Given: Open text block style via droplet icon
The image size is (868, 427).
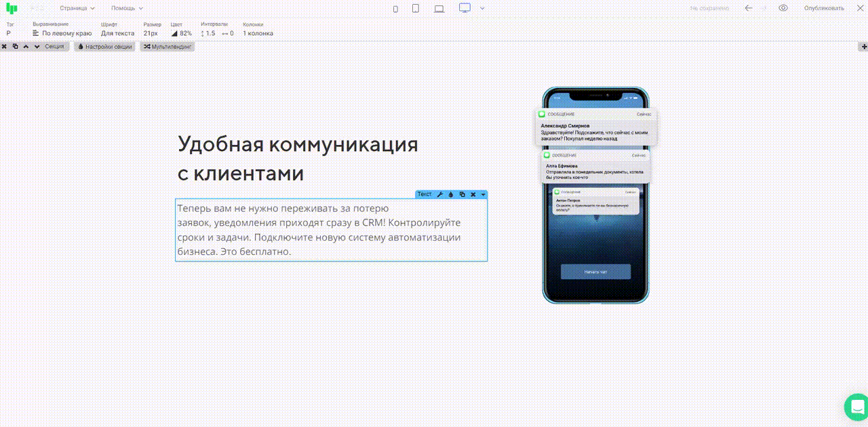Looking at the screenshot, I should click(450, 195).
